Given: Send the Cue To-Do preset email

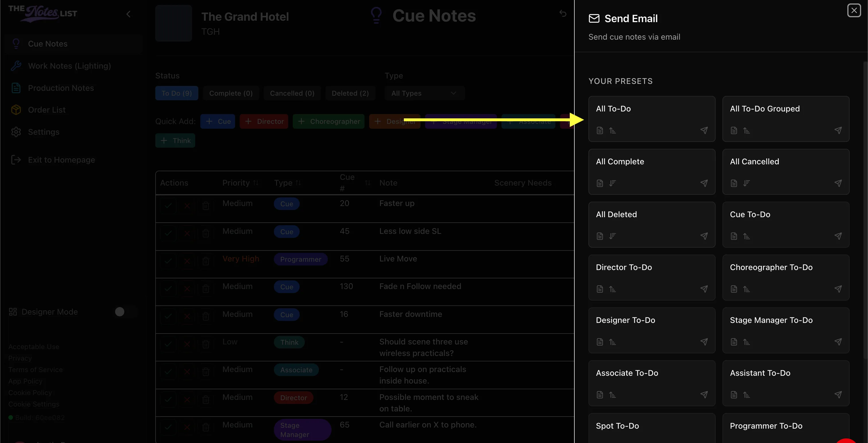Looking at the screenshot, I should click(x=838, y=236).
